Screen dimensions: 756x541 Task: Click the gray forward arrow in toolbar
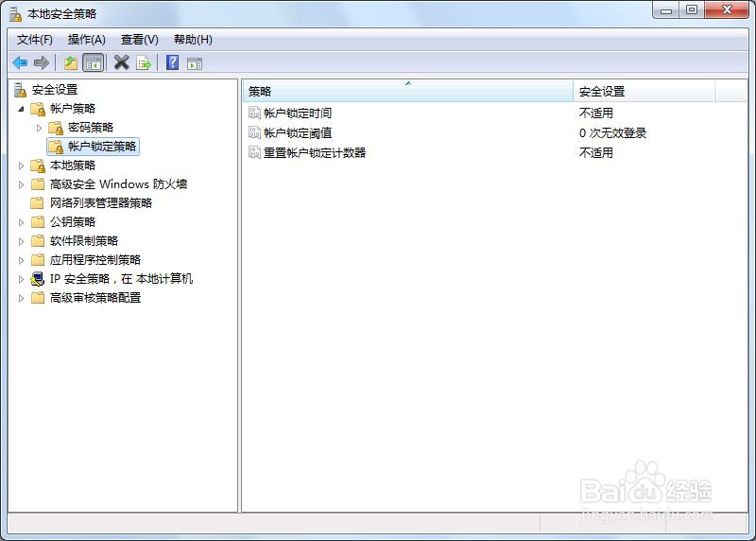click(x=42, y=62)
